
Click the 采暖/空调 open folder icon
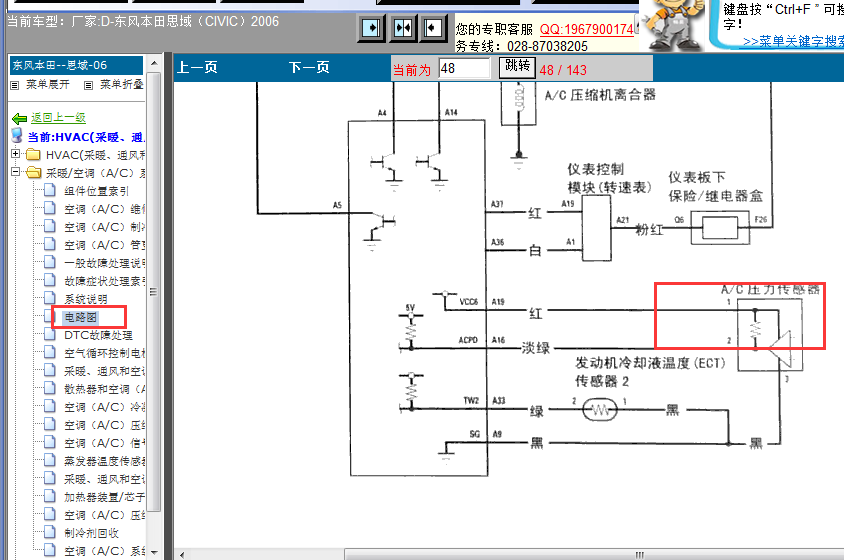pyautogui.click(x=33, y=172)
